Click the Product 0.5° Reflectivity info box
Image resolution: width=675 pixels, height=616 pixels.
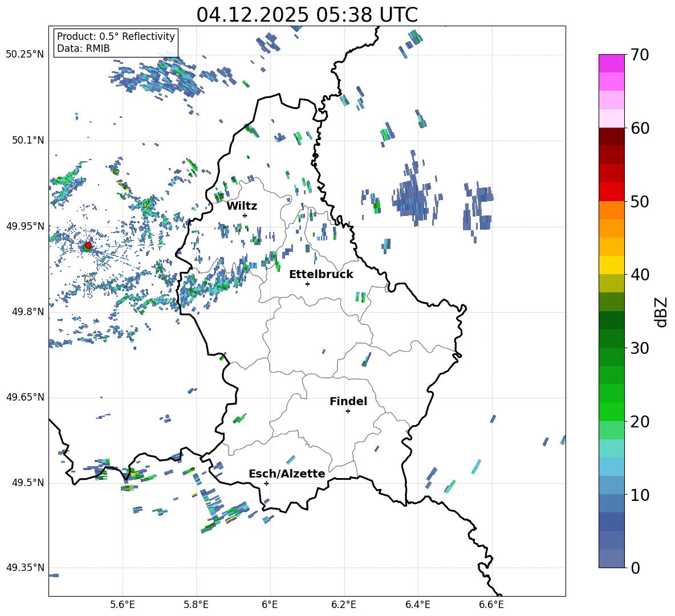click(x=116, y=43)
